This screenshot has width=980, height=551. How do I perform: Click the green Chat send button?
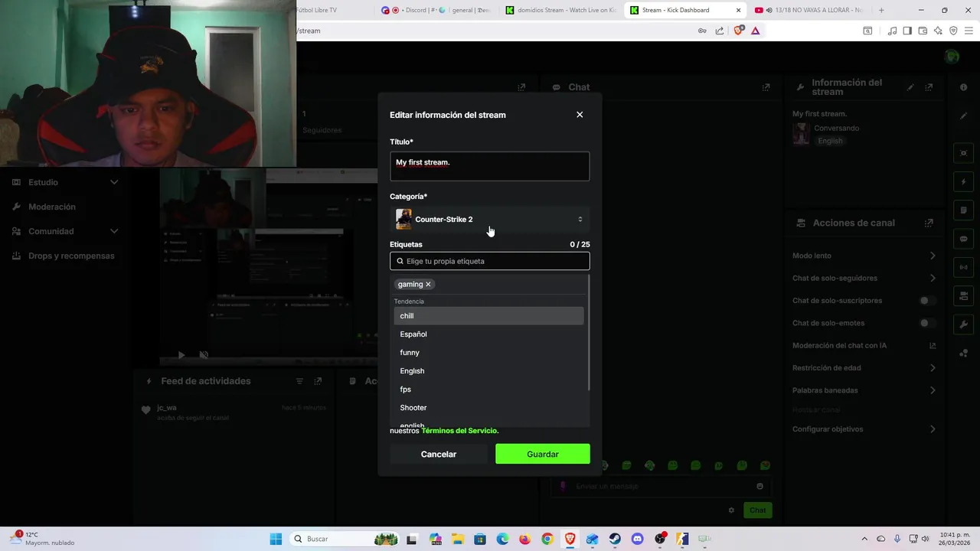tap(757, 510)
